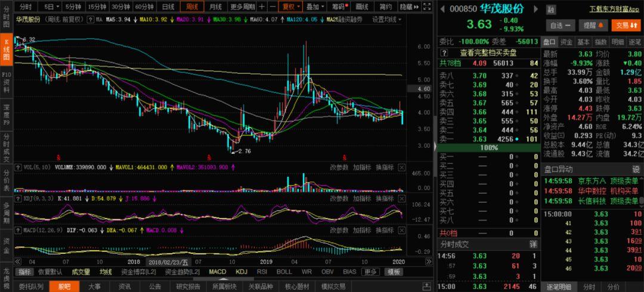Open help icon for KDJ indicator

click(x=18, y=198)
